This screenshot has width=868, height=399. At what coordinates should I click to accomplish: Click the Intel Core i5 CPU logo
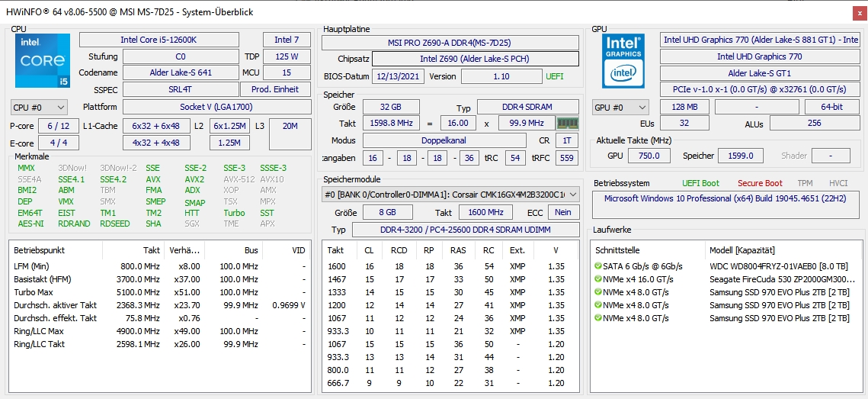click(x=43, y=60)
